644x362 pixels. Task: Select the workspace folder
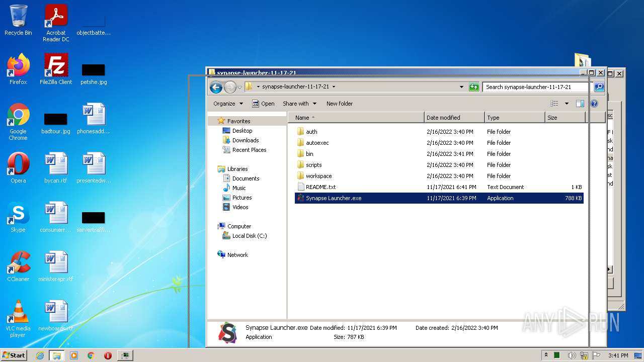pos(318,176)
